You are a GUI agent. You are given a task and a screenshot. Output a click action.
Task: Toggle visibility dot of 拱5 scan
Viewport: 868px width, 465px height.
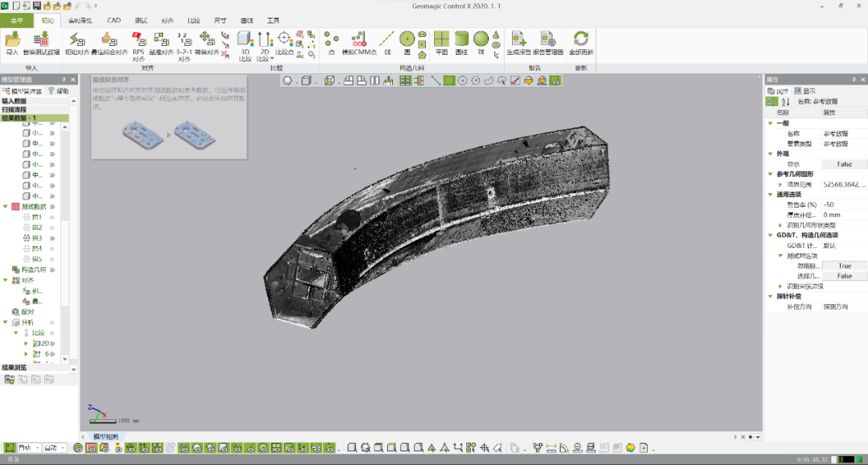(x=52, y=259)
